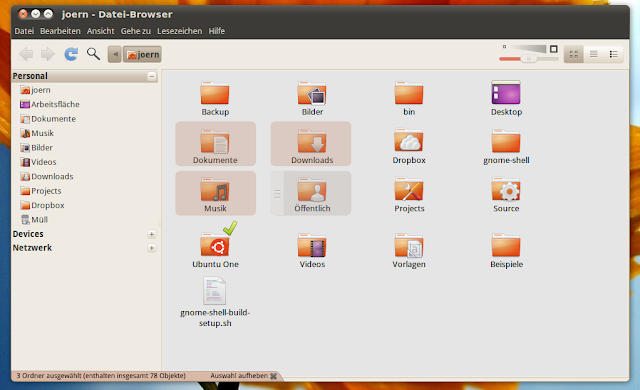Open the Datei menu

pyautogui.click(x=24, y=31)
